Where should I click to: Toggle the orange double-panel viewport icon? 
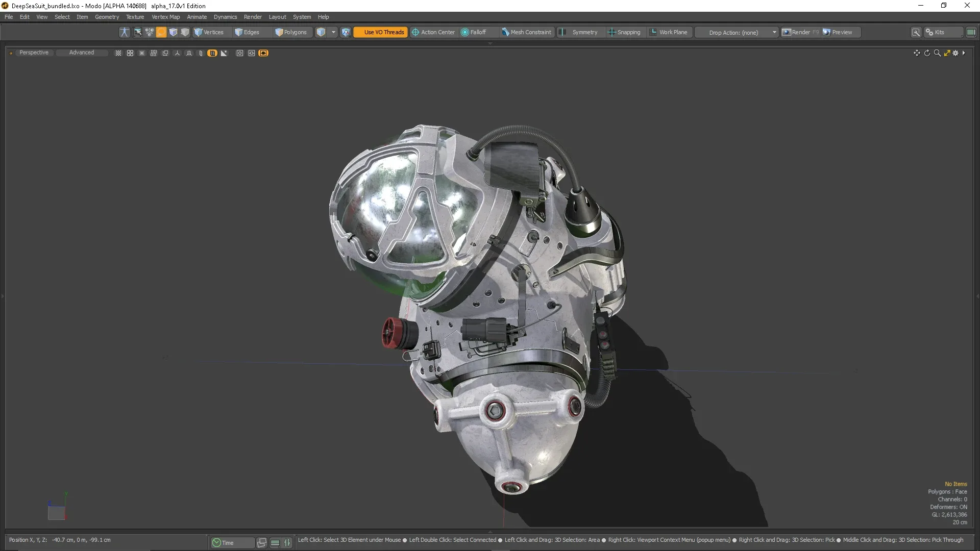pyautogui.click(x=212, y=53)
